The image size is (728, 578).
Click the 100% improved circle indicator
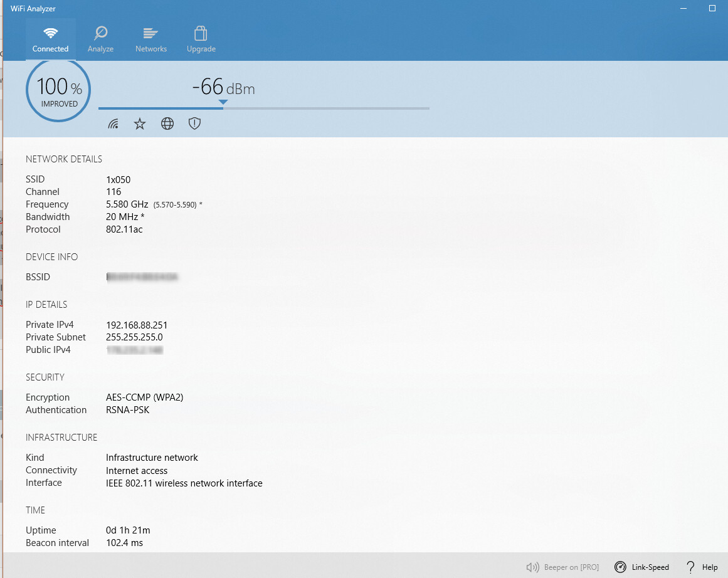click(58, 91)
